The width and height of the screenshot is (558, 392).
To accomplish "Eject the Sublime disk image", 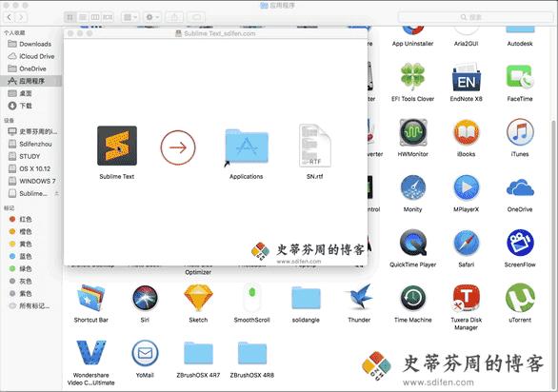I will coord(56,193).
